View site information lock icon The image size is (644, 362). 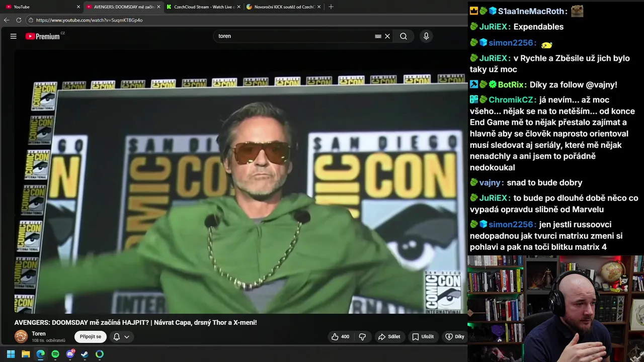click(x=31, y=20)
